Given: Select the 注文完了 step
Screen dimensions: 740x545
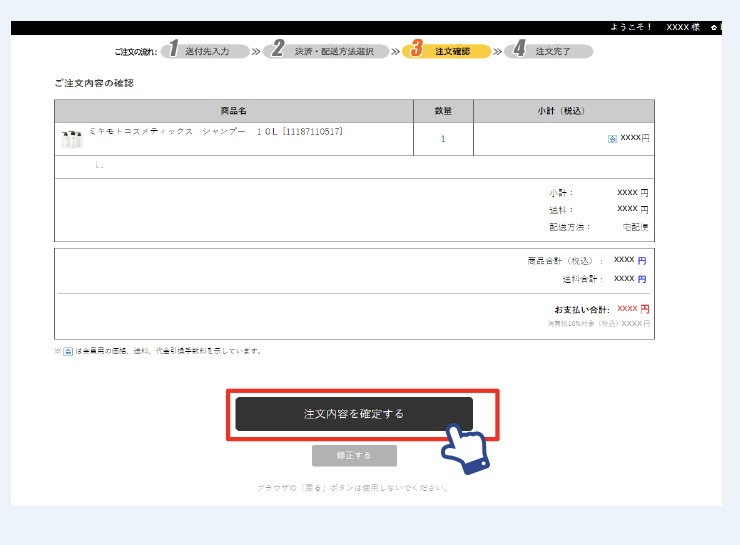Looking at the screenshot, I should [553, 51].
